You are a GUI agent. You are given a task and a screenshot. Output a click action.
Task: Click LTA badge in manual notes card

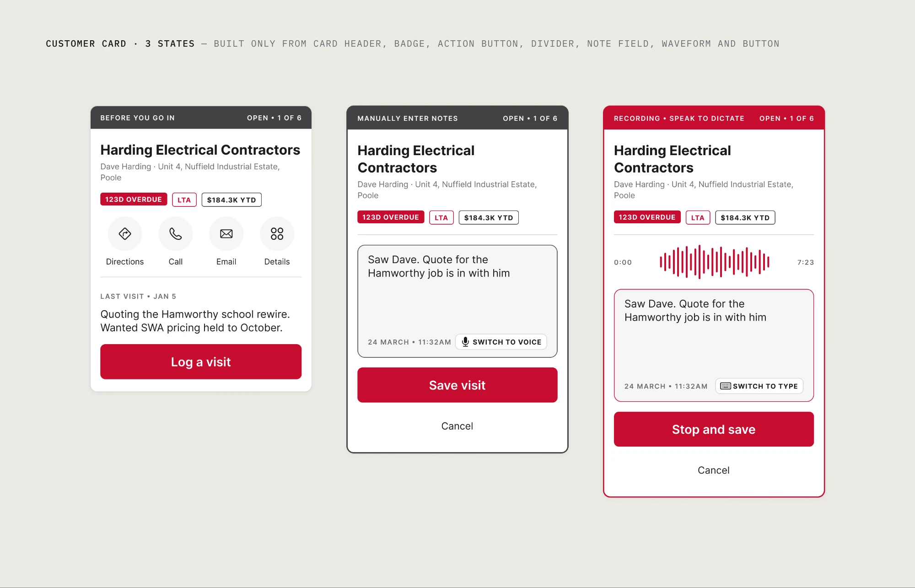(x=441, y=217)
